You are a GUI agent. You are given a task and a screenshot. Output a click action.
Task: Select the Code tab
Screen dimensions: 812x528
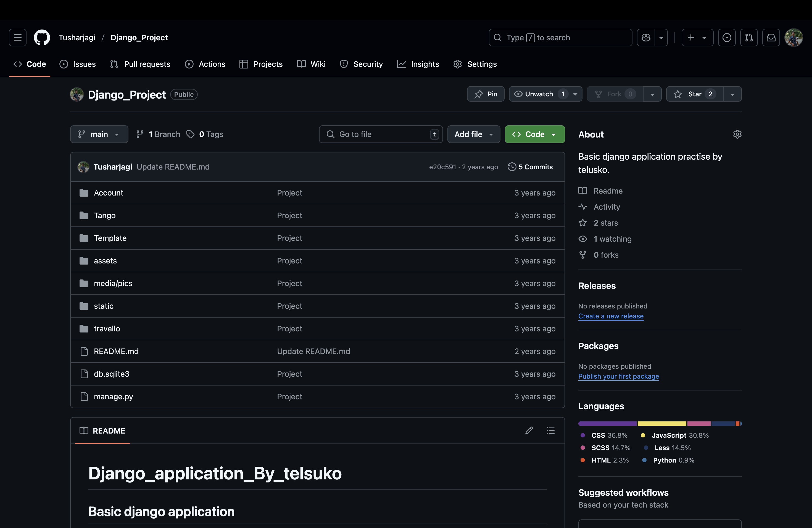tap(30, 64)
